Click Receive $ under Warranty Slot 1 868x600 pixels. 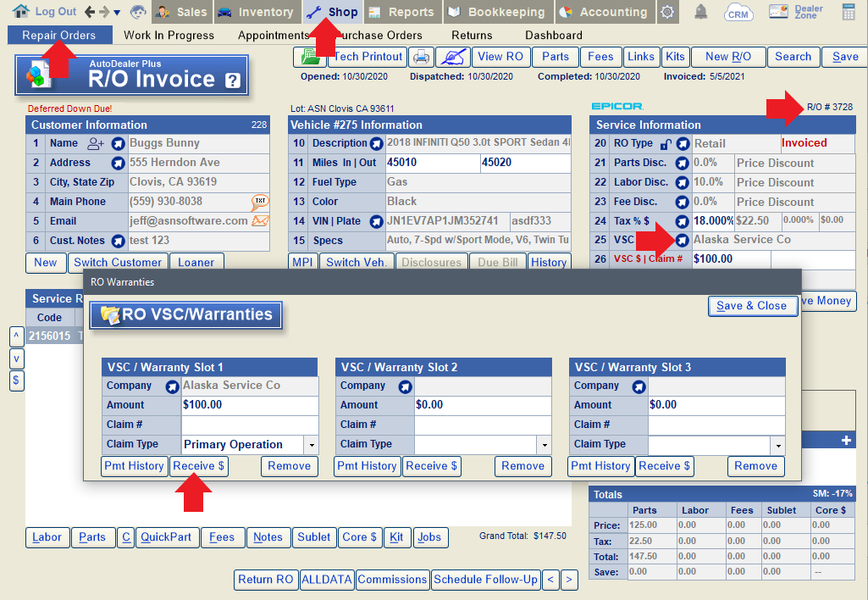coord(199,466)
